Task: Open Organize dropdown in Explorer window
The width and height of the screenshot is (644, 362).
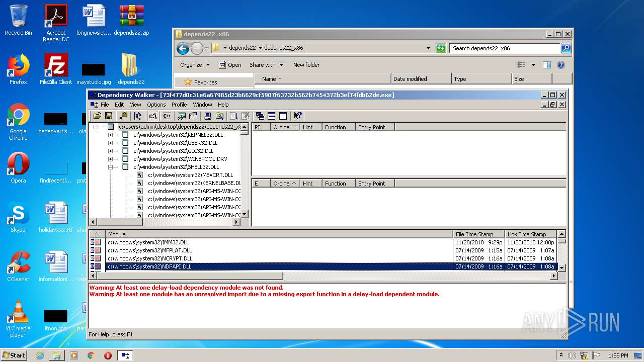Action: 195,65
